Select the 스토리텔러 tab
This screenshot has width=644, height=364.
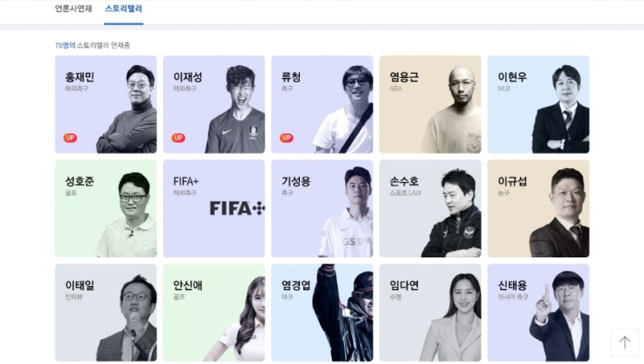[124, 9]
